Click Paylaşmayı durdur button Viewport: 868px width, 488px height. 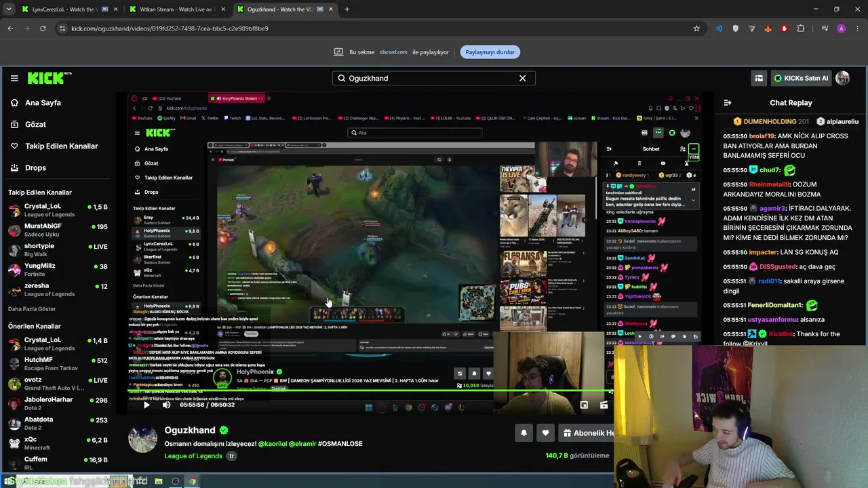pyautogui.click(x=490, y=52)
